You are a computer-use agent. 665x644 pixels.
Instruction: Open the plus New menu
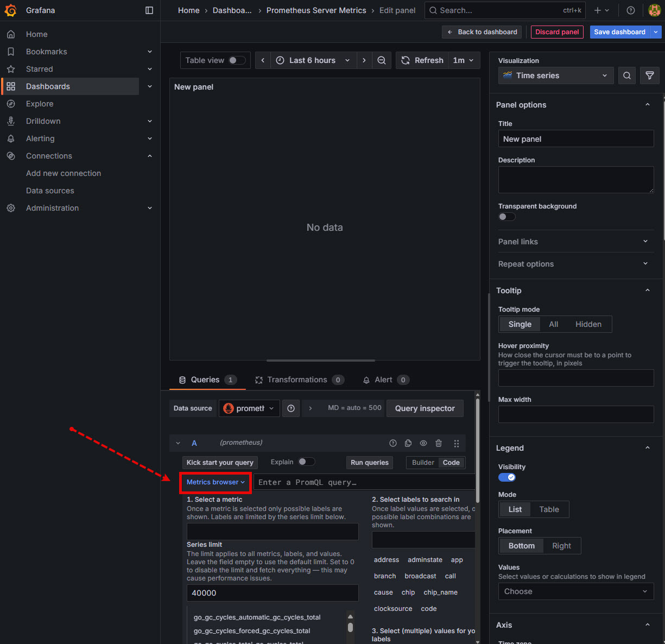[601, 10]
